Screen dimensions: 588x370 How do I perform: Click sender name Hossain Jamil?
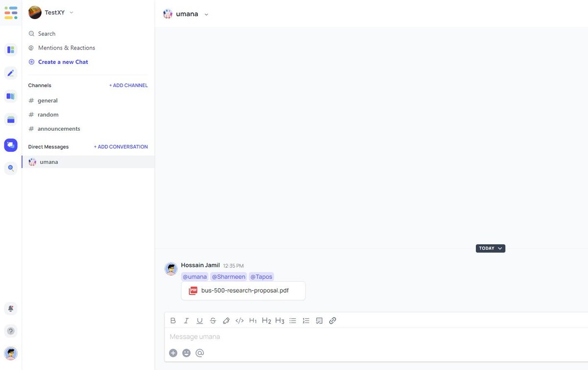coord(200,265)
